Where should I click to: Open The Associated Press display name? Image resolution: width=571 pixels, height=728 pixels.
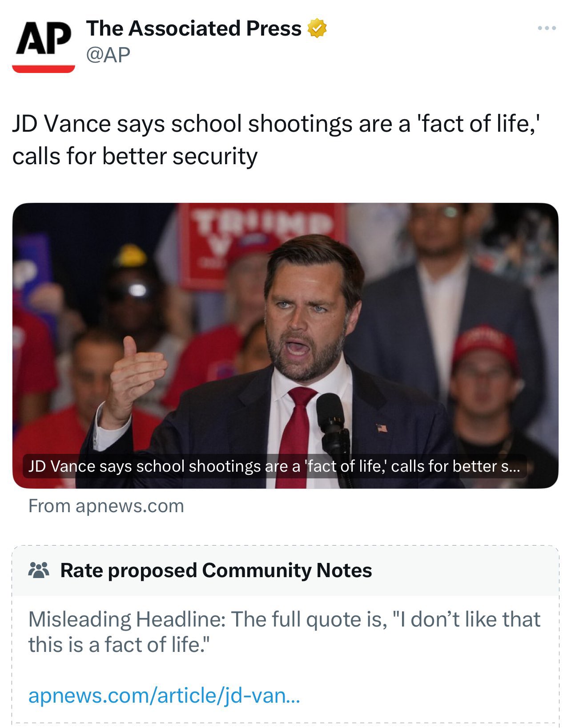coord(194,28)
